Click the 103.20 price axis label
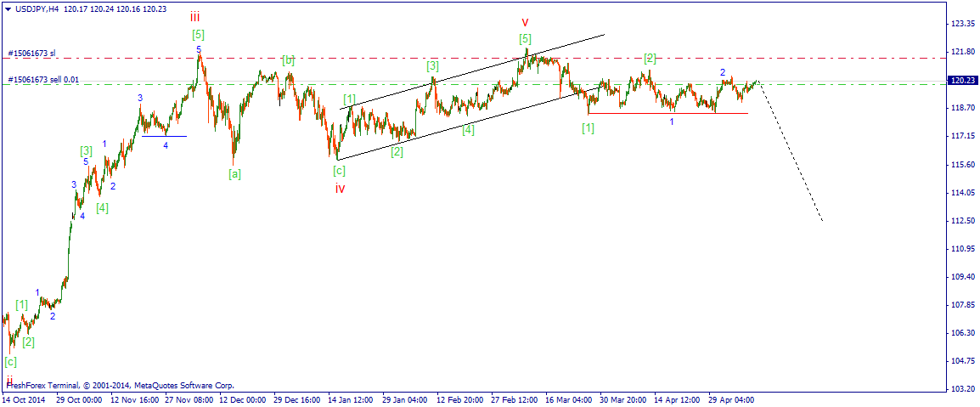The image size is (980, 407). tap(963, 389)
